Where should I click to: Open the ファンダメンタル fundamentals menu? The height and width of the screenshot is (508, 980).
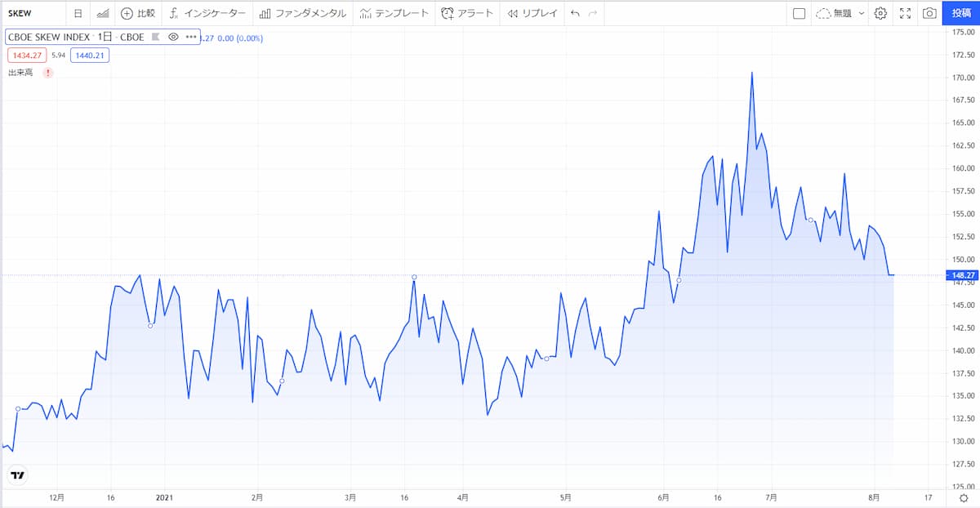point(302,13)
